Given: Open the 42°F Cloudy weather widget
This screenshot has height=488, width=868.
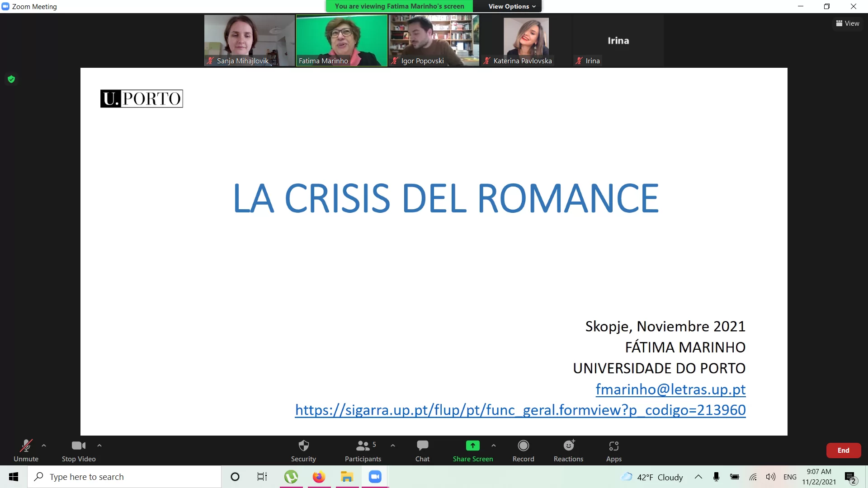Looking at the screenshot, I should point(652,477).
